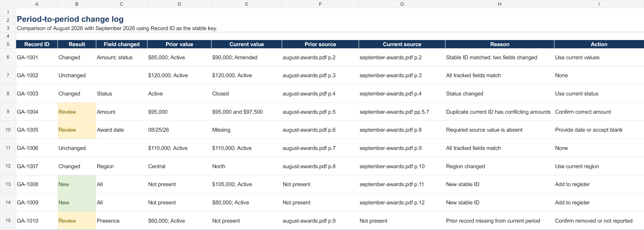Click 'Status changed' reason cell
This screenshot has height=230, width=644.
pyautogui.click(x=500, y=94)
